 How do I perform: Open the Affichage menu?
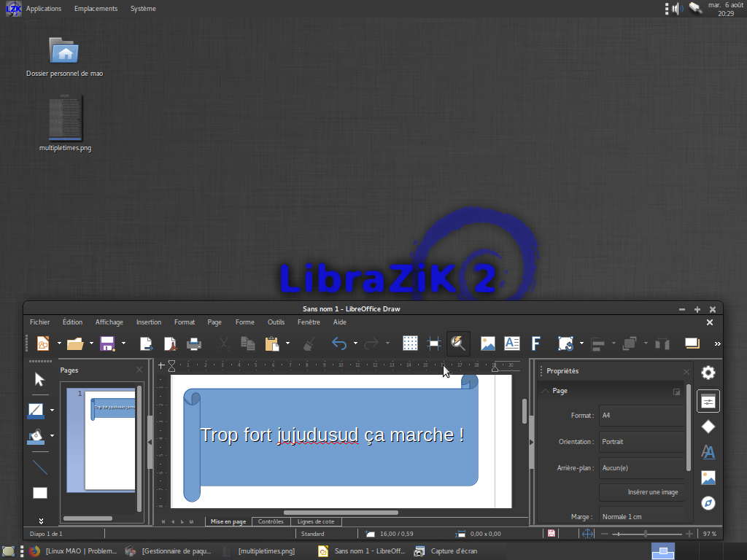tap(109, 322)
